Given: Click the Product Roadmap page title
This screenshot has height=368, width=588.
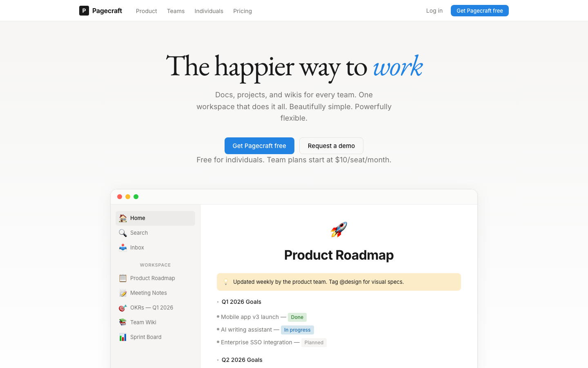Looking at the screenshot, I should [x=339, y=255].
